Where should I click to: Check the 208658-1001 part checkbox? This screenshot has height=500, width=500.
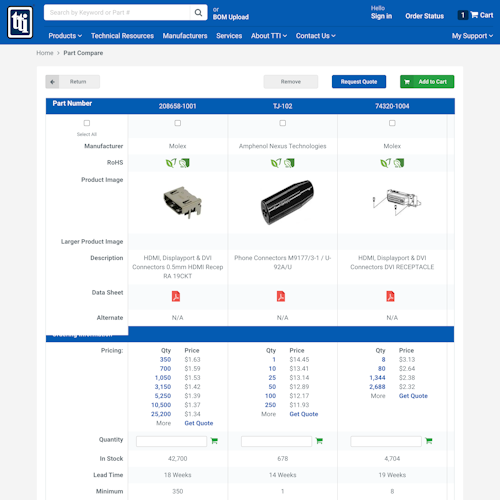coord(178,123)
